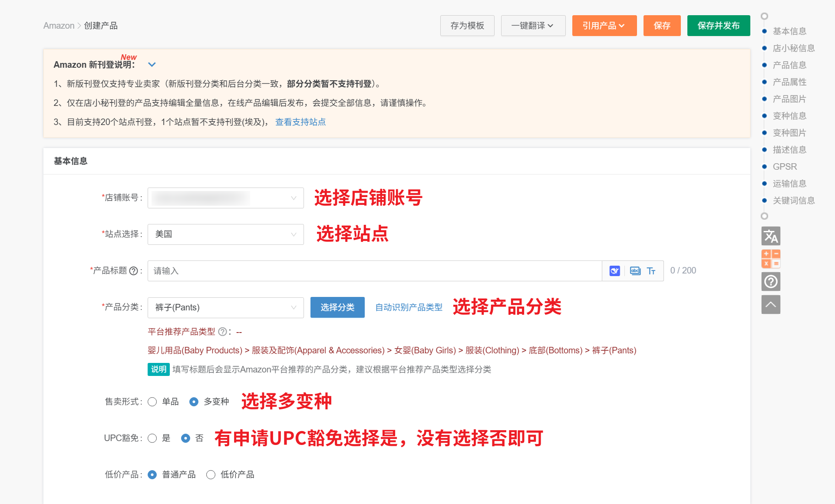Choose 是 for UPC豁免
This screenshot has width=835, height=504.
pos(152,438)
